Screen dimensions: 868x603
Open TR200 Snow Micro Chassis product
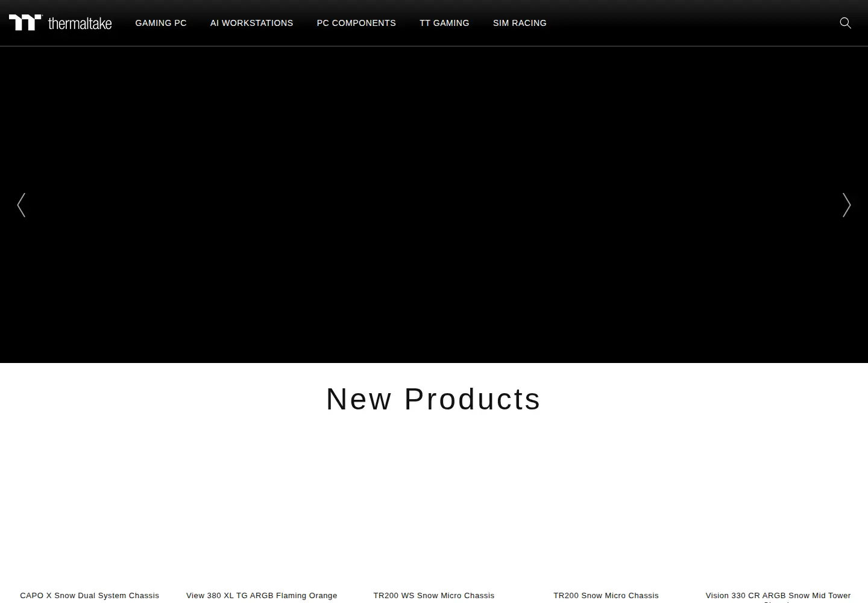606,595
